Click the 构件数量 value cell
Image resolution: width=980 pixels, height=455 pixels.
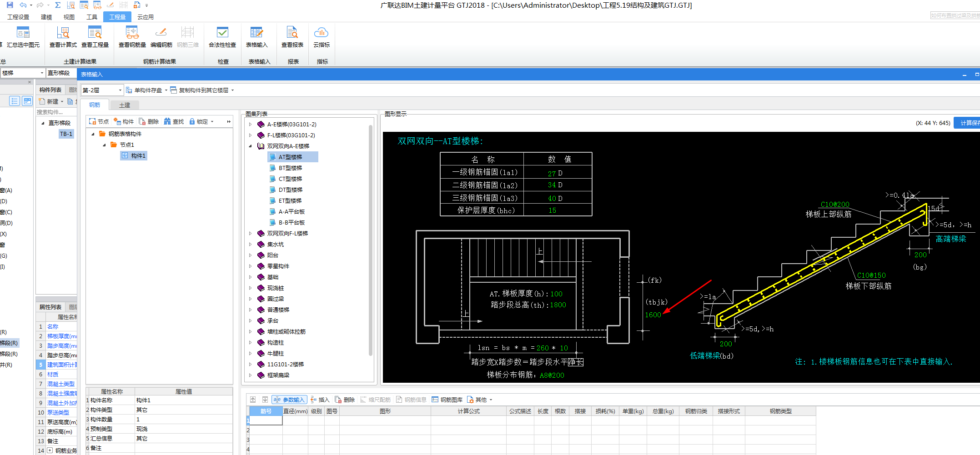pyautogui.click(x=183, y=419)
